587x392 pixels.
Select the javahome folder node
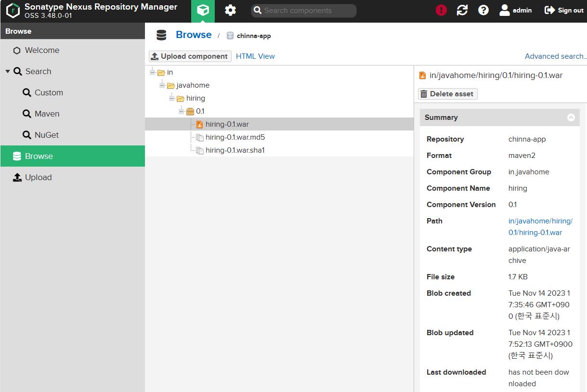[x=193, y=85]
